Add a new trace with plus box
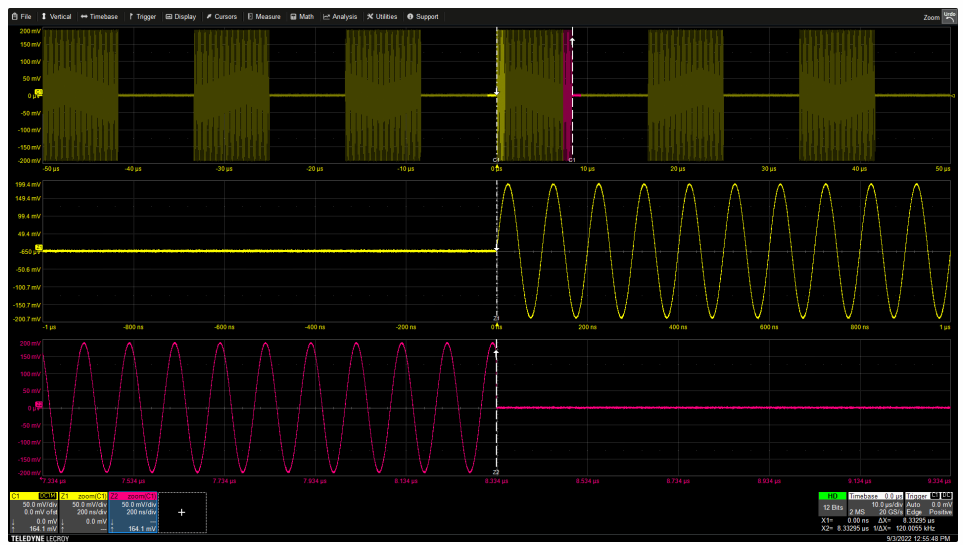The height and width of the screenshot is (545, 963). 182,512
